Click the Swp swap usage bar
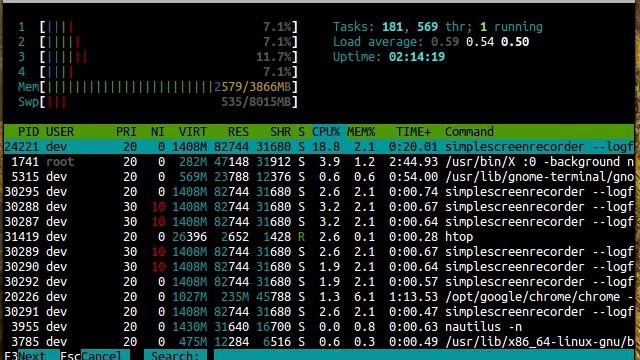 (158, 102)
